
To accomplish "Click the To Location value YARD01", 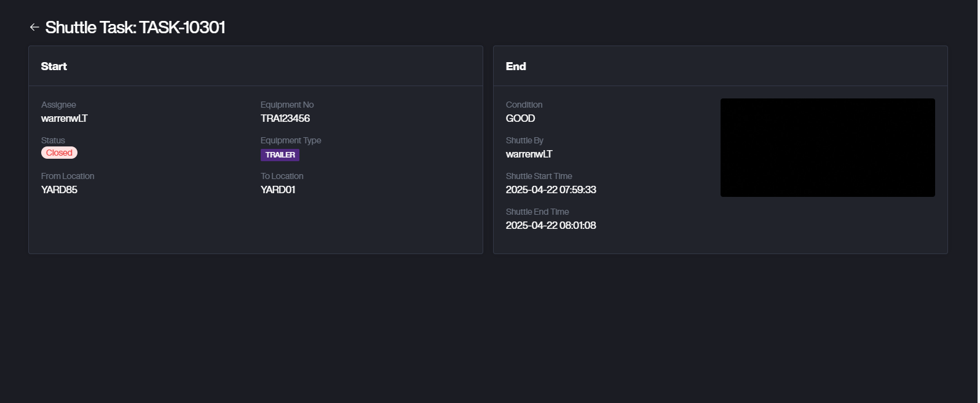I will click(x=278, y=190).
